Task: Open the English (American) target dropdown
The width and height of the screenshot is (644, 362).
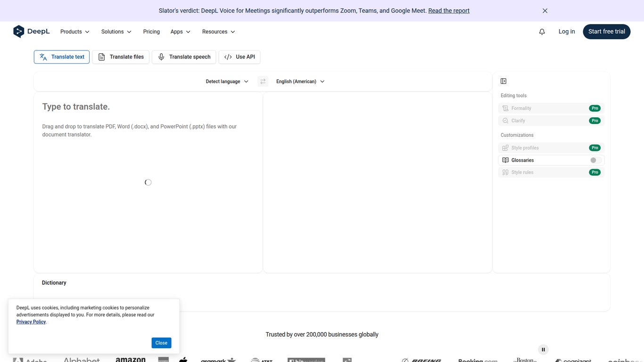Action: point(300,82)
